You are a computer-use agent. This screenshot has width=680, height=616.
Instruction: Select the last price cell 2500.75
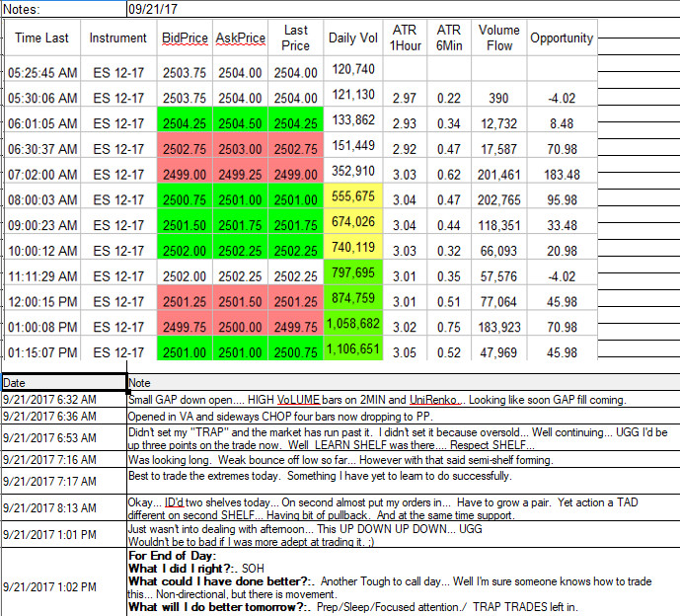[296, 348]
